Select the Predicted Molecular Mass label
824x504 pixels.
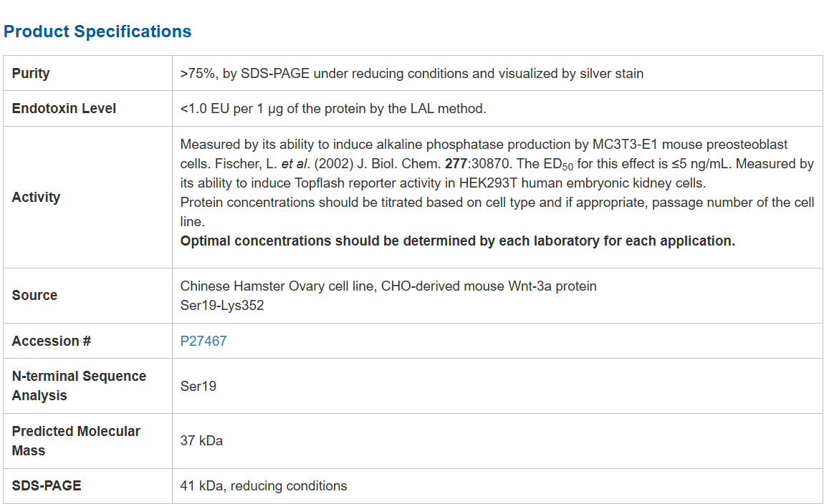point(76,441)
